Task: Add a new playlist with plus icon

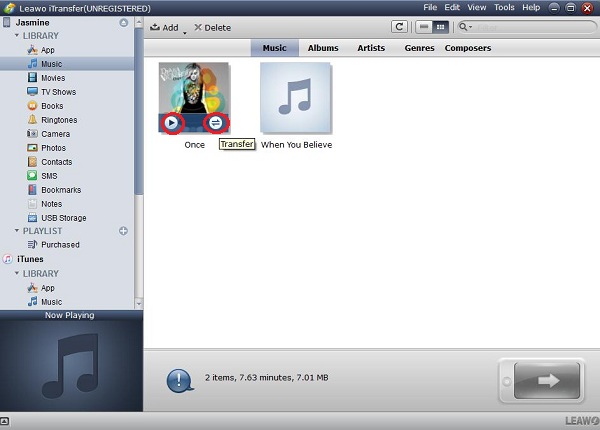Action: click(123, 231)
